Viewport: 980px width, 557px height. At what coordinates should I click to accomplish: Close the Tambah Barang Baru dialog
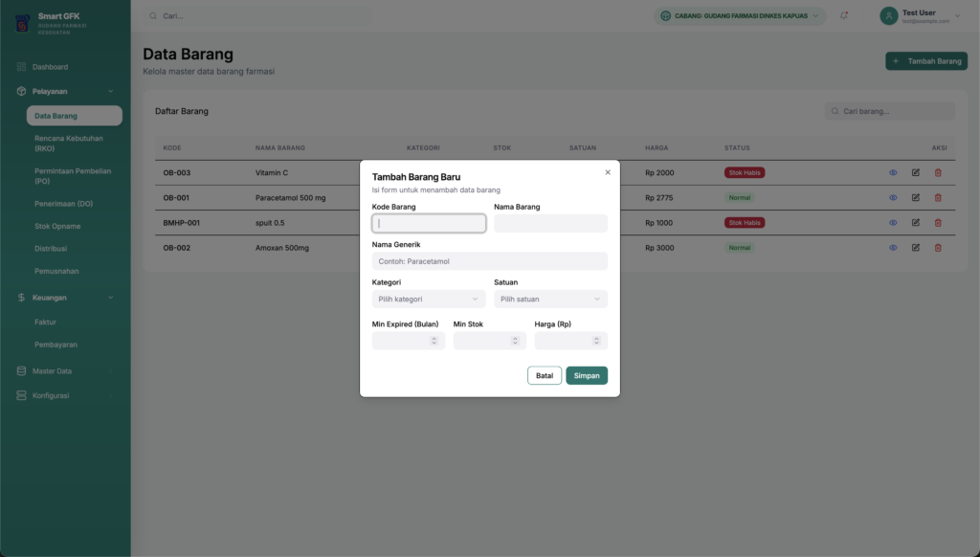(x=608, y=172)
